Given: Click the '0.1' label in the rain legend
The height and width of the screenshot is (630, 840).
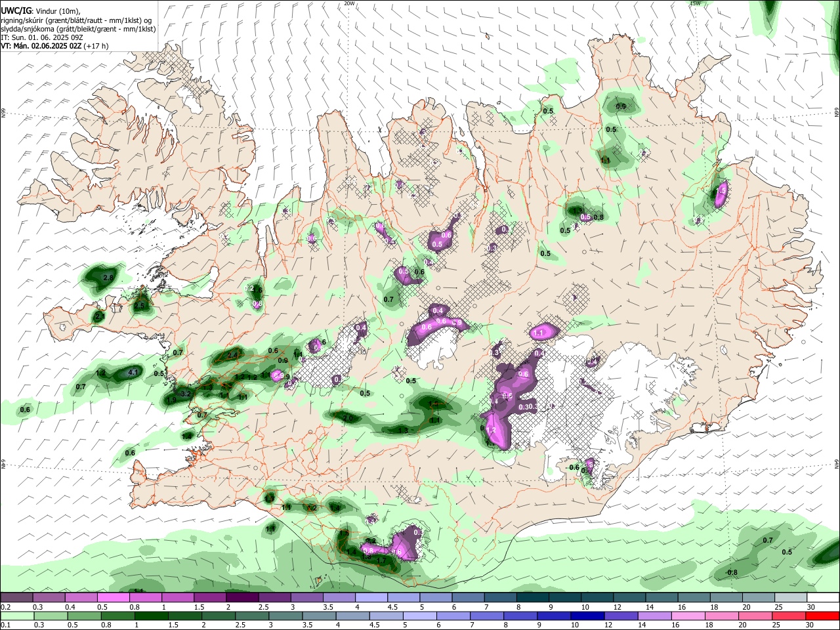Looking at the screenshot, I should 6,625.
